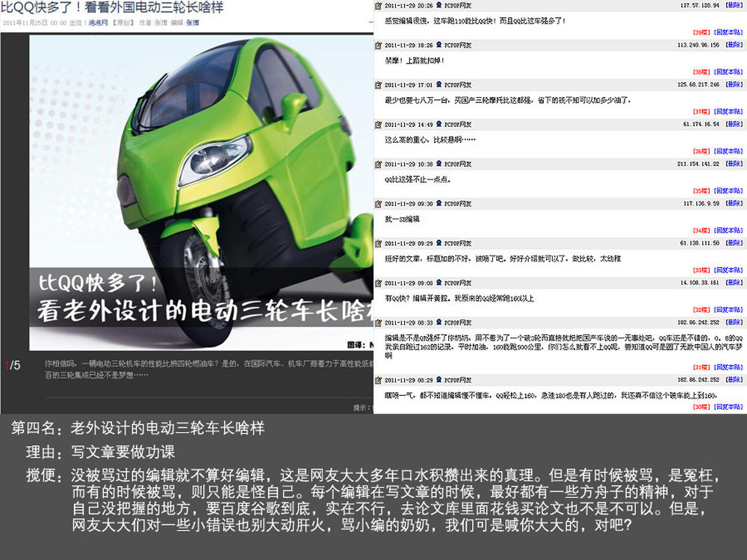747x560 pixels.
Task: Click the red floor marker 30楼
Action: tap(701, 407)
